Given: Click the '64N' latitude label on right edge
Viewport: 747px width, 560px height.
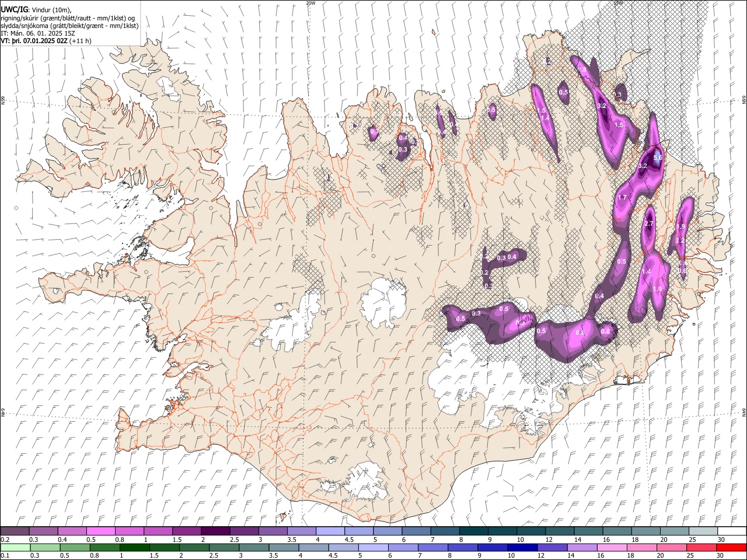Looking at the screenshot, I should (743, 412).
